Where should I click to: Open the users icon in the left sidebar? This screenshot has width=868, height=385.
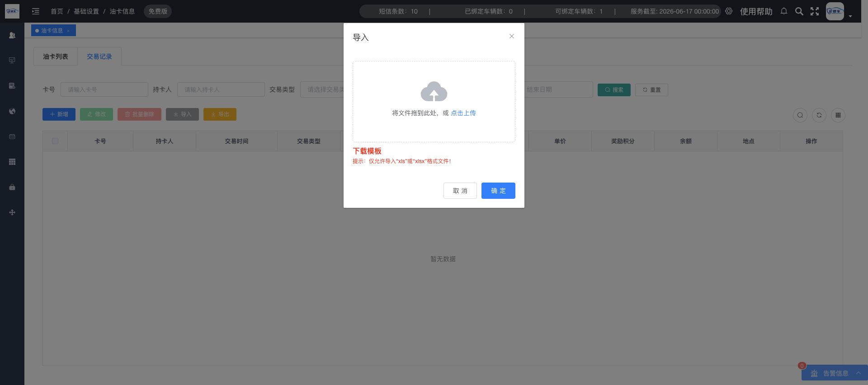coord(12,35)
